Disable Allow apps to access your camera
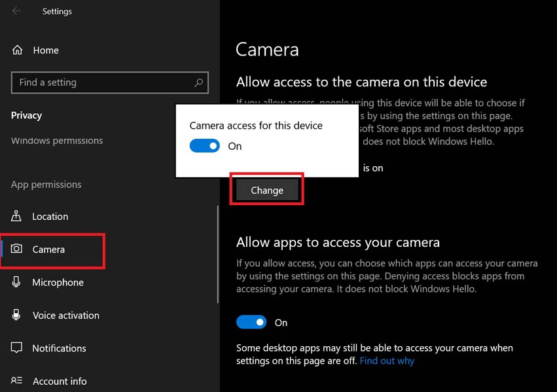The width and height of the screenshot is (557, 392). tap(251, 322)
